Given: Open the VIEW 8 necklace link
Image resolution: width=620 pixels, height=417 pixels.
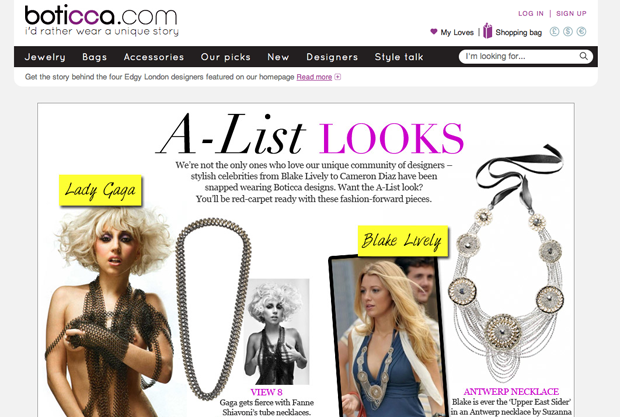Looking at the screenshot, I should coord(267,392).
